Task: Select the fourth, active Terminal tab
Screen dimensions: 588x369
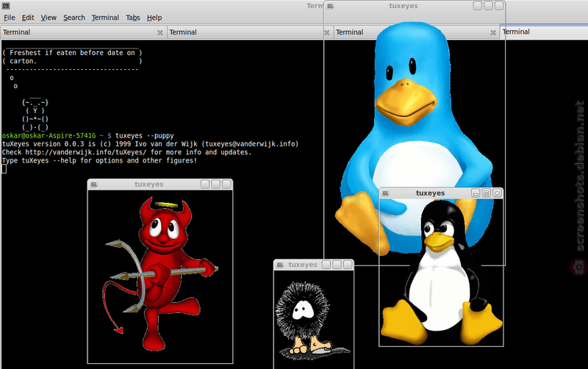Action: (544, 32)
